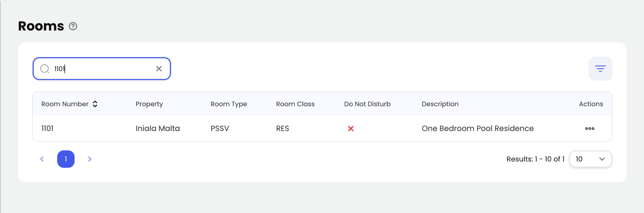Open the three-dot actions menu for room 1101
The image size is (644, 213).
[590, 129]
